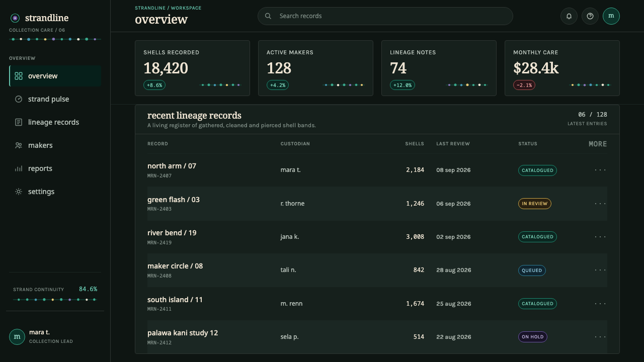Focus the Search records field
The height and width of the screenshot is (362, 644).
(x=385, y=16)
